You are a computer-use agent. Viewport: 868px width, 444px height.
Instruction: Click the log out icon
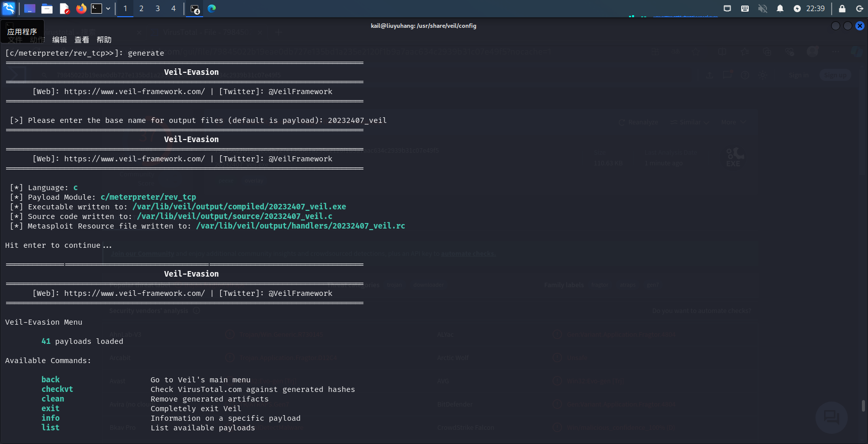tap(859, 9)
